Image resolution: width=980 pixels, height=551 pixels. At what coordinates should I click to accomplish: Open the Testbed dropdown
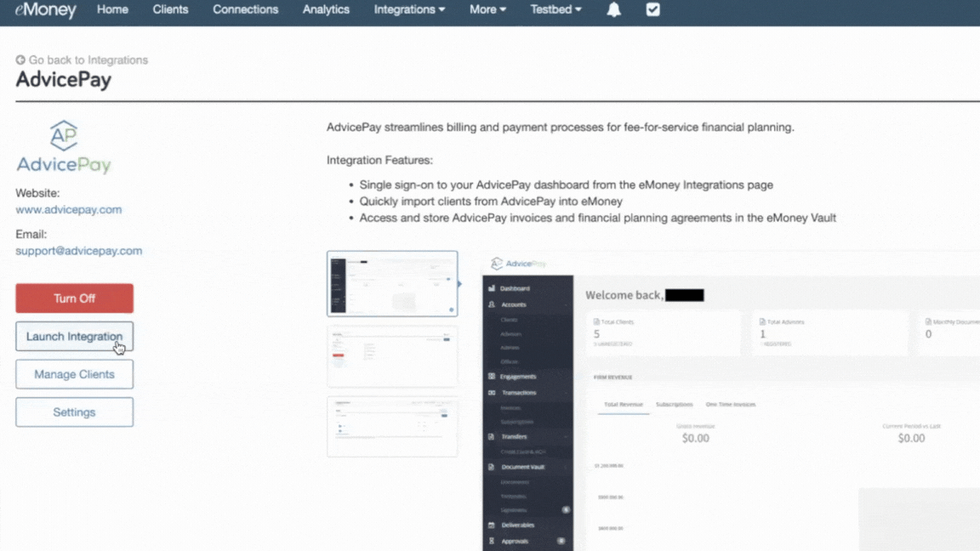pyautogui.click(x=555, y=9)
